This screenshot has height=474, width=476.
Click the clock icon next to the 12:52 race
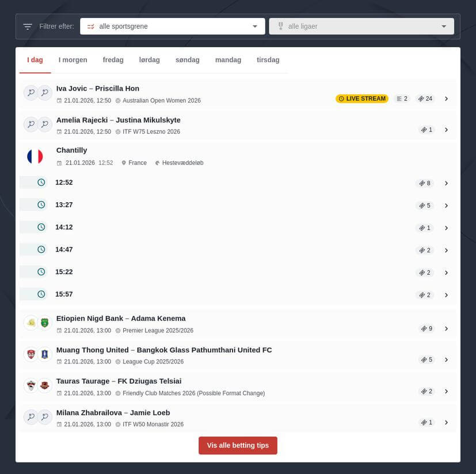pos(41,182)
